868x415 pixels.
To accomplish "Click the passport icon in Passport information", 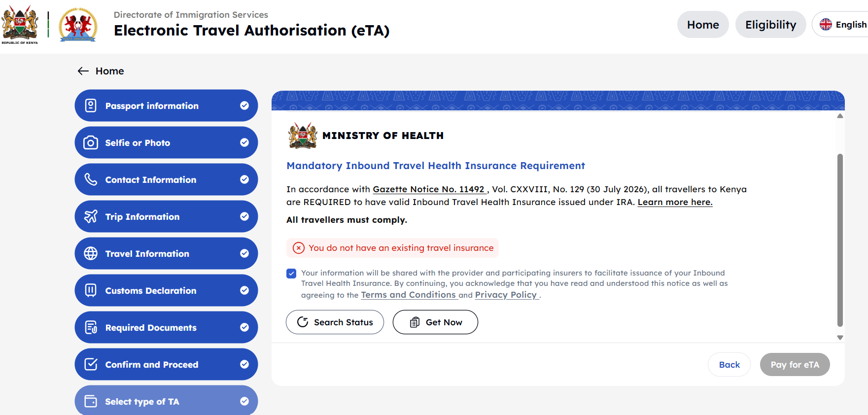I will click(x=91, y=105).
